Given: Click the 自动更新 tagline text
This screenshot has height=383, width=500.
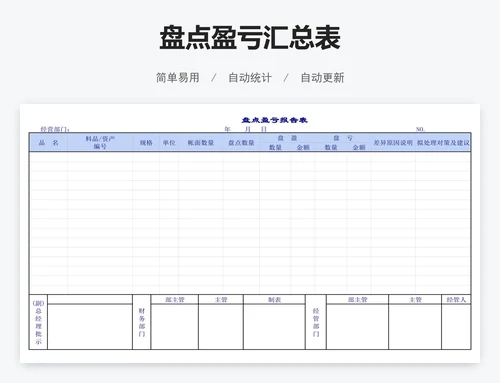Looking at the screenshot, I should (322, 78).
